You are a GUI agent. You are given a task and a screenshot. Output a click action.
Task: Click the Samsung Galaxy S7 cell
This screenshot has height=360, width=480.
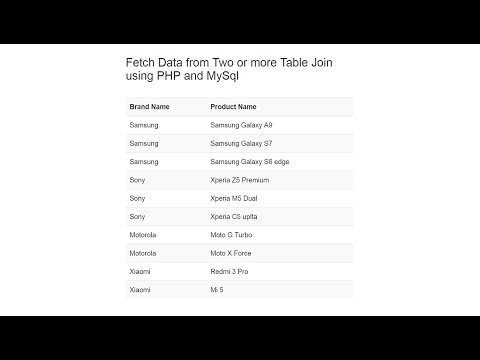point(241,143)
